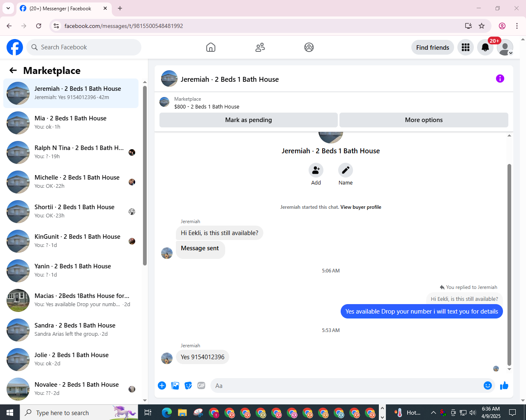This screenshot has height=420, width=526.
Task: Open the Yanin conversation
Action: coord(71,271)
